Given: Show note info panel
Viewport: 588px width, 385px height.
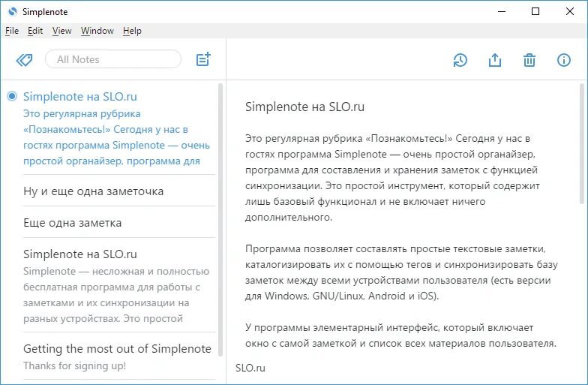Looking at the screenshot, I should coord(564,60).
